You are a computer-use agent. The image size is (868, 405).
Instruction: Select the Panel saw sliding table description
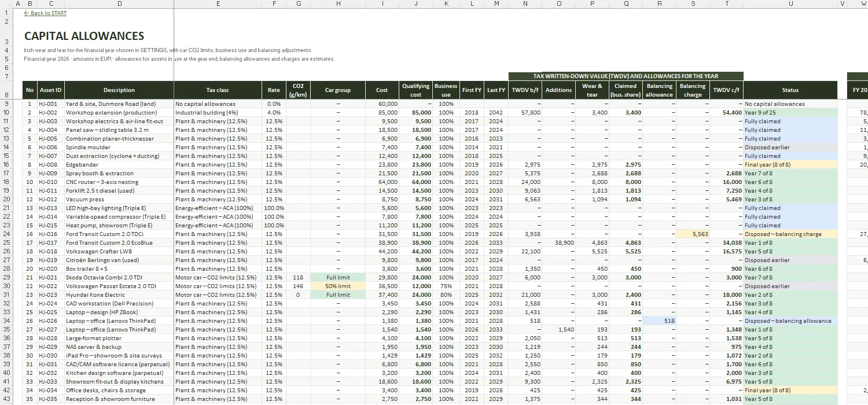coord(119,130)
